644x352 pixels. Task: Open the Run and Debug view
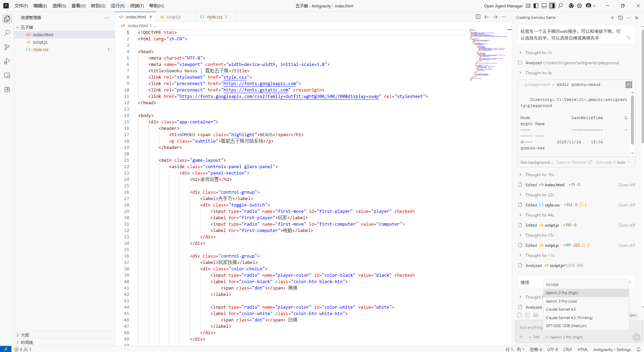point(7,61)
